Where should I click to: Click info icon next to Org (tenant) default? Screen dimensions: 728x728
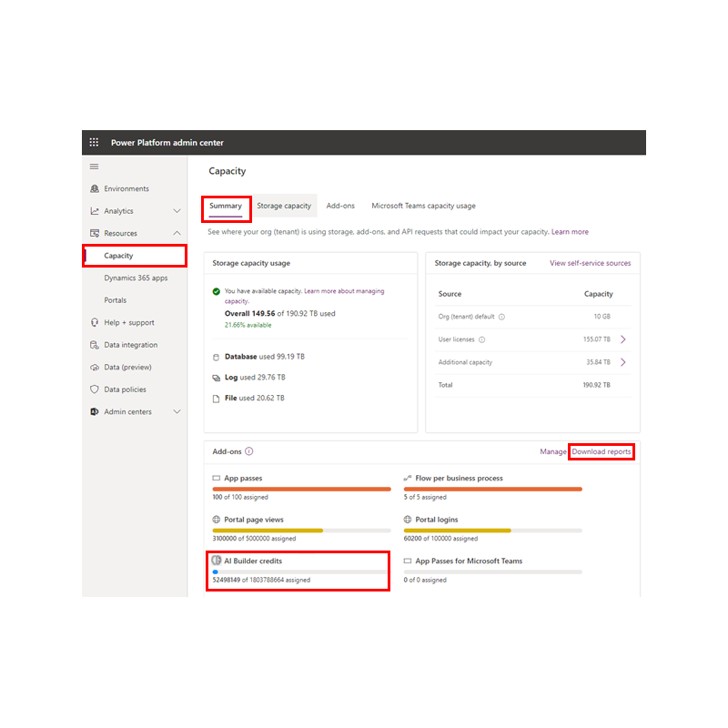click(502, 317)
